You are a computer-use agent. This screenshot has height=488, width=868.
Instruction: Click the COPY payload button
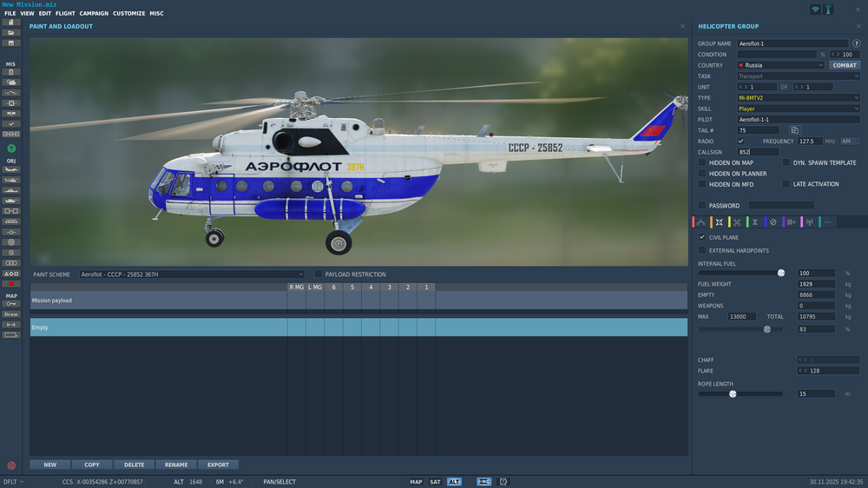92,465
